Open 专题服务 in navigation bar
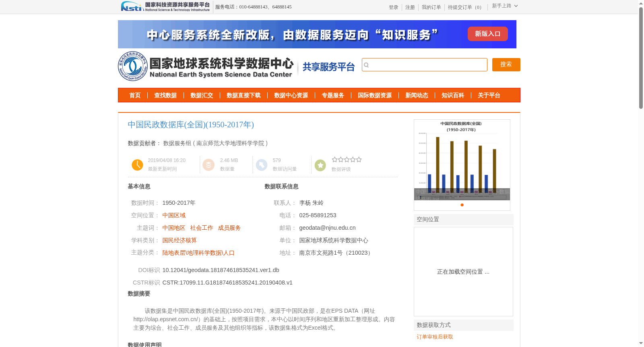Screen dimensions: 644x347 [333, 96]
